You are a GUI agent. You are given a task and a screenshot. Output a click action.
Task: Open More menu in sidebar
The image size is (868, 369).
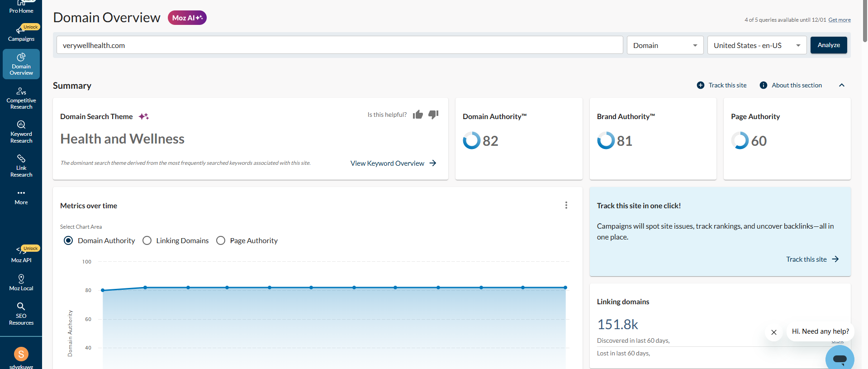21,197
